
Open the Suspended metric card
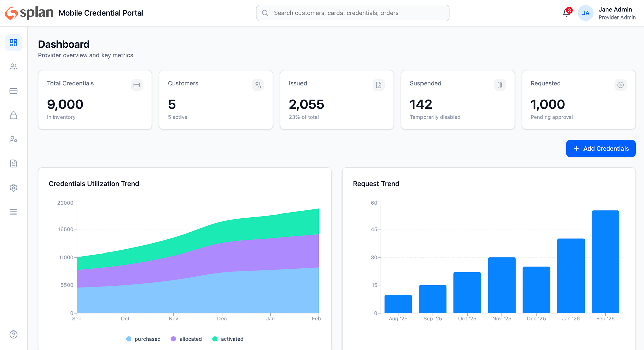(x=457, y=100)
